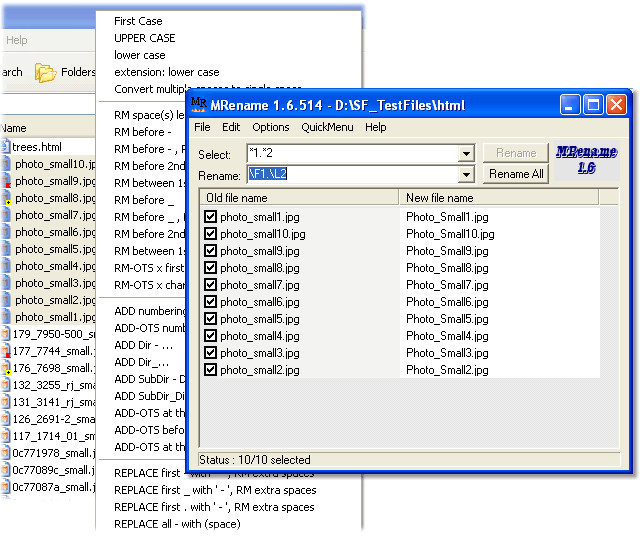640x552 pixels.
Task: Choose UPPER CASE from the context menu
Action: point(144,38)
